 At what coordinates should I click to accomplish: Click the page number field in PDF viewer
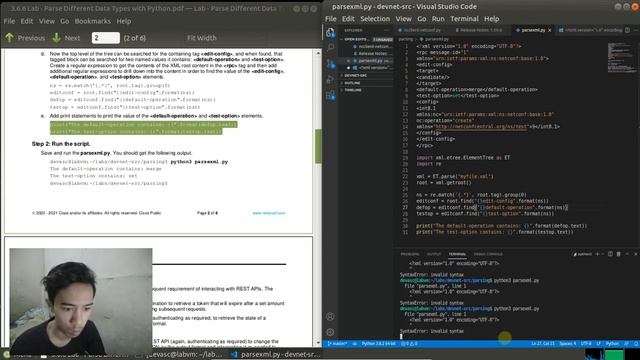pos(105,38)
